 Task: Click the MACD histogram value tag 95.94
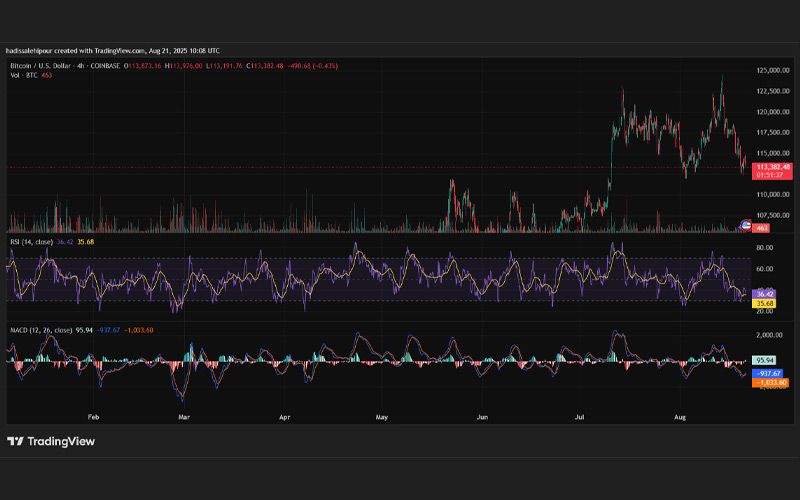(x=764, y=360)
